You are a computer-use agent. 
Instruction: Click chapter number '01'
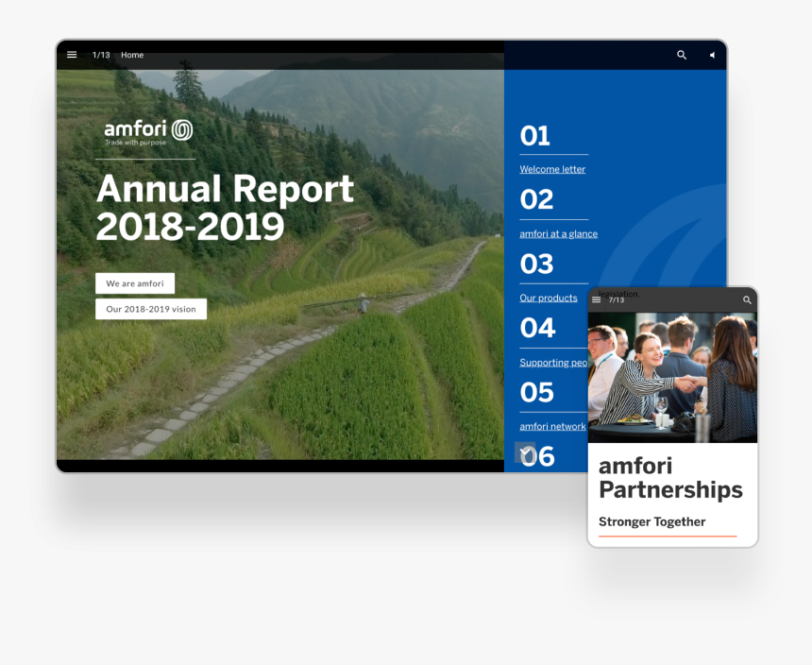535,136
